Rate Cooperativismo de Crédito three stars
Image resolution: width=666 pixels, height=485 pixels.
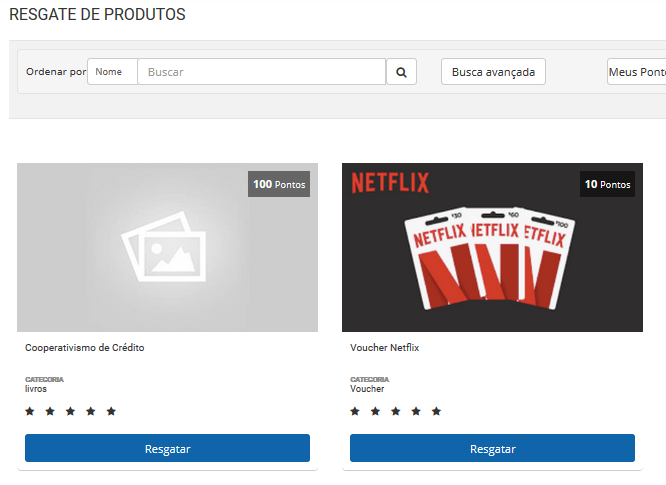[x=71, y=411]
